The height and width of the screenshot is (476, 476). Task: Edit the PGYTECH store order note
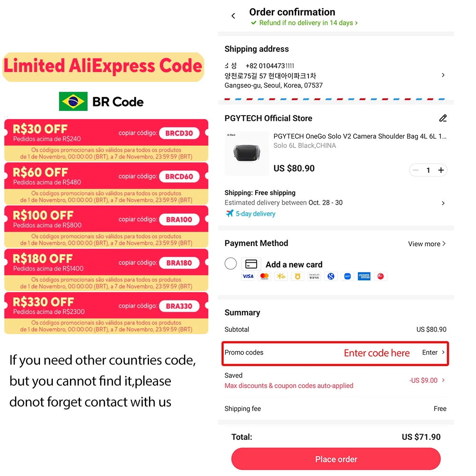443,118
